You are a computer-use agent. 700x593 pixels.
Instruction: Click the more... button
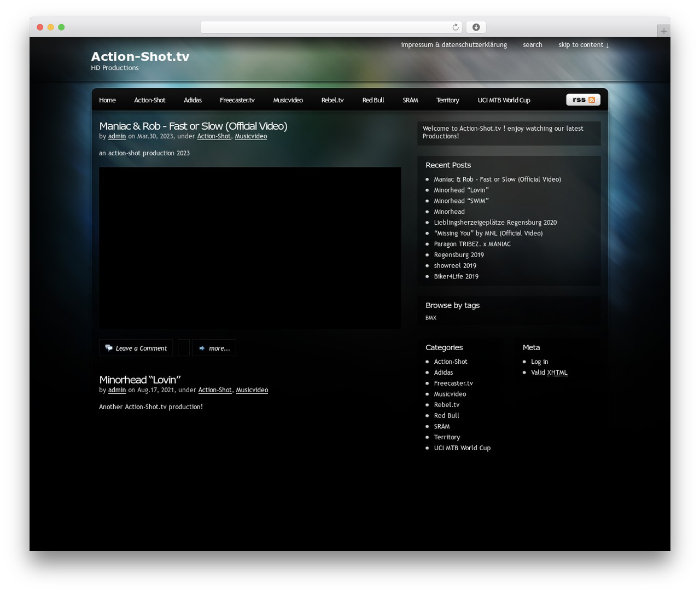[214, 348]
